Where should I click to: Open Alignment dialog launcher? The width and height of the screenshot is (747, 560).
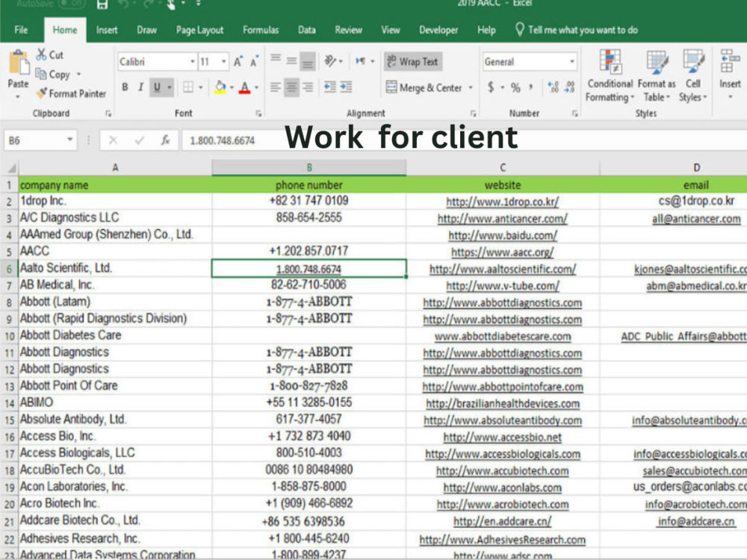473,113
